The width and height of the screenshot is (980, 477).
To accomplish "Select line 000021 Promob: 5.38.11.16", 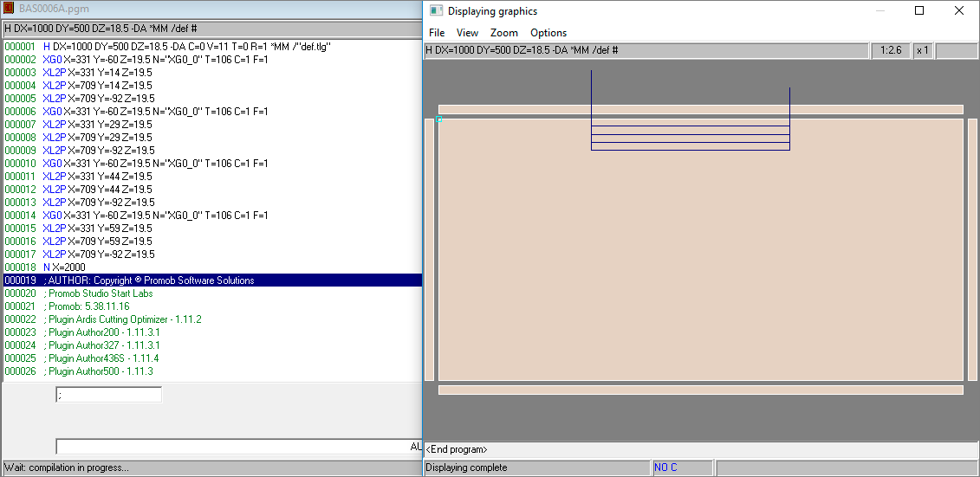I will pyautogui.click(x=212, y=306).
